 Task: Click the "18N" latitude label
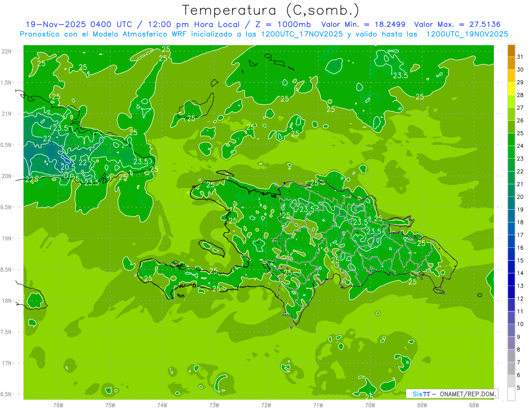(7, 301)
